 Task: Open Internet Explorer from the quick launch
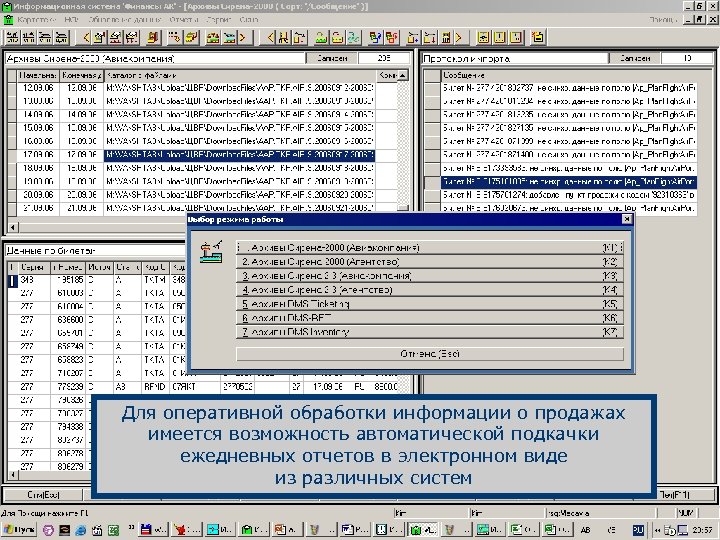point(81,530)
